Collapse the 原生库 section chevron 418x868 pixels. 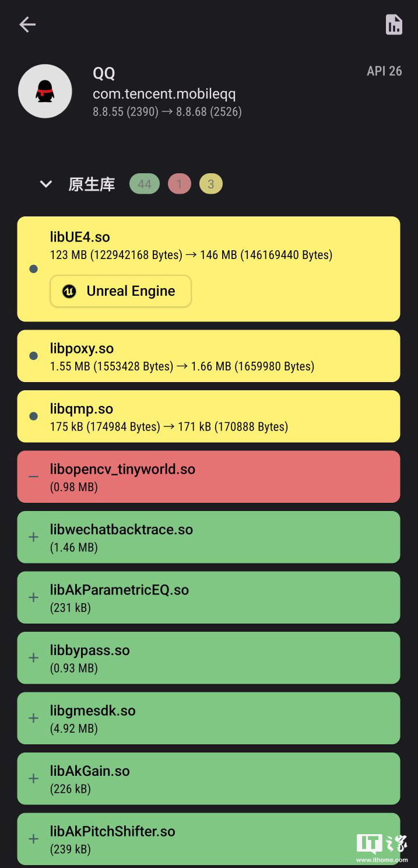[46, 184]
